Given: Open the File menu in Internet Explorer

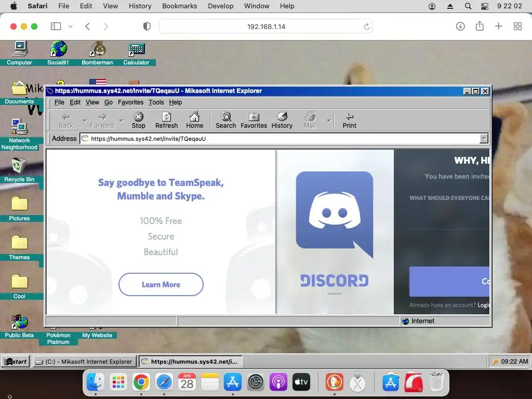Looking at the screenshot, I should (x=59, y=102).
